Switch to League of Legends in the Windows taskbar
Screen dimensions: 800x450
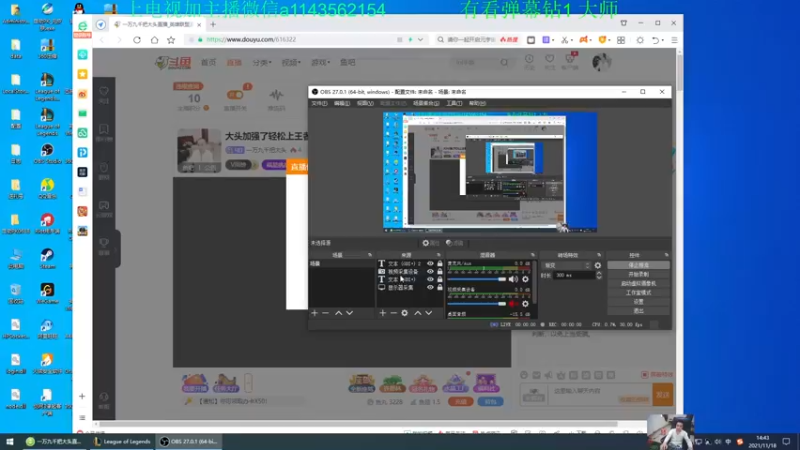point(122,442)
